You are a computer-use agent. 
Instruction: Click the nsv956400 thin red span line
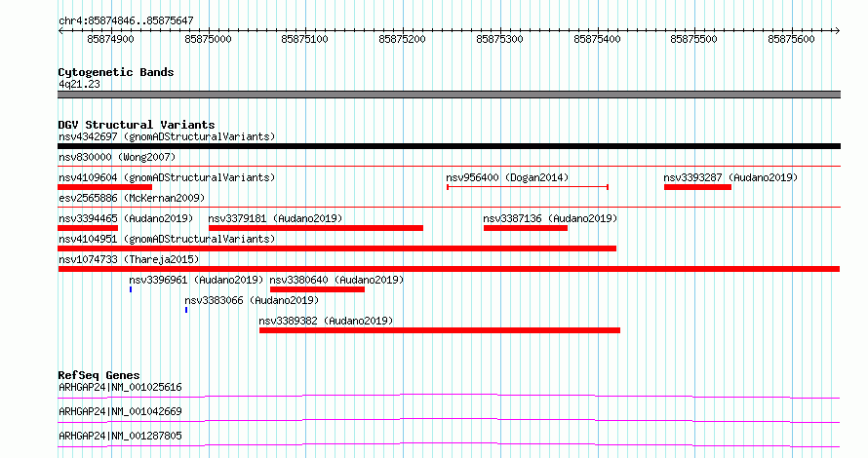pos(528,187)
